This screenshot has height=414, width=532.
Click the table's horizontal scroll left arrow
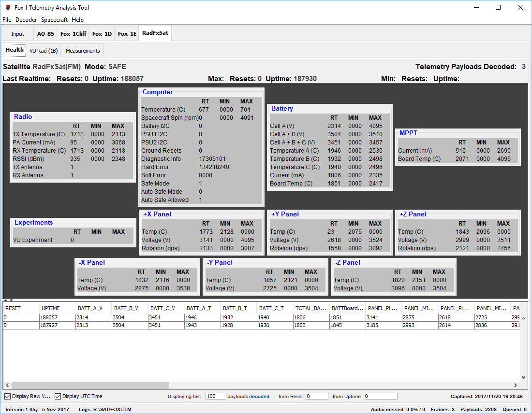[x=7, y=385]
